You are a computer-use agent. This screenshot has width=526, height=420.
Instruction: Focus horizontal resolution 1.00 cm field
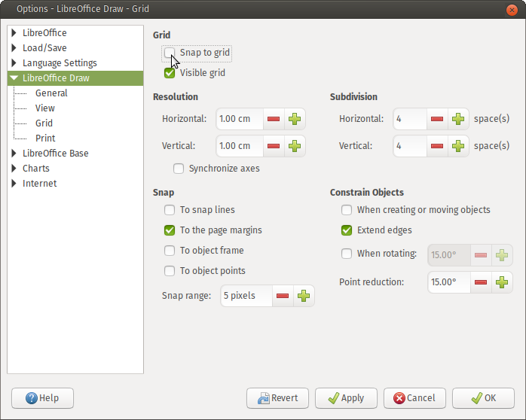click(x=240, y=119)
